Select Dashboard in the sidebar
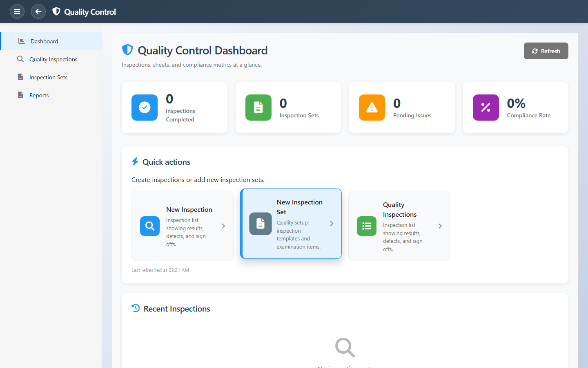 pyautogui.click(x=44, y=41)
